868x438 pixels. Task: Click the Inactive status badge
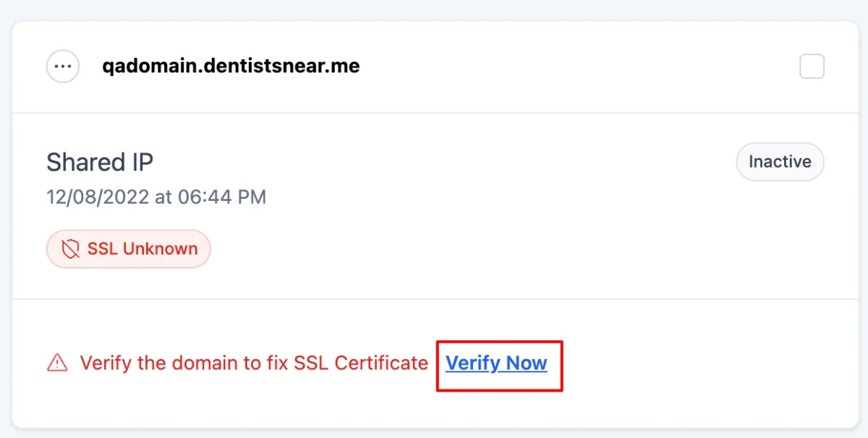780,162
